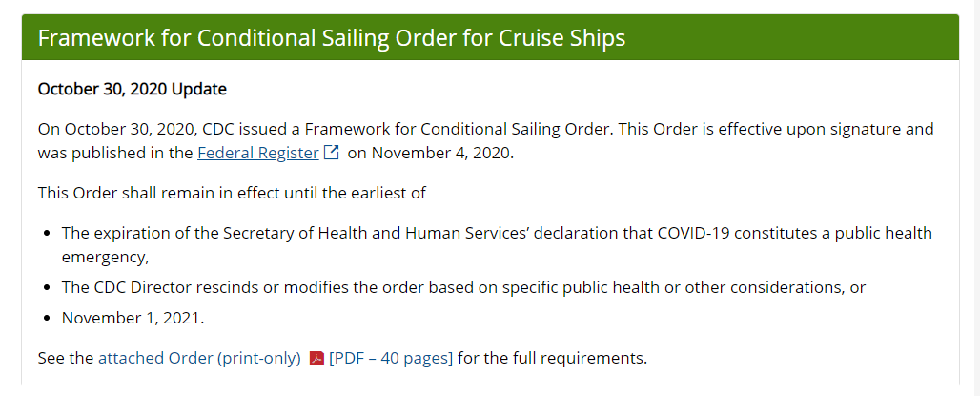This screenshot has width=980, height=396.
Task: Select the October 30, 2020 Update heading
Action: click(132, 90)
